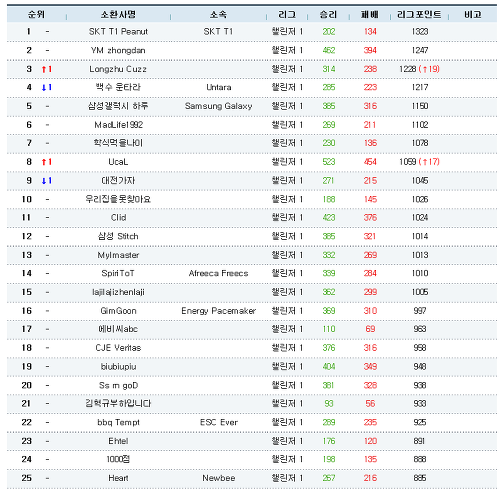Select summoner 삼성갤럭시 하루
Screen dimensions: 500x491
point(118,106)
